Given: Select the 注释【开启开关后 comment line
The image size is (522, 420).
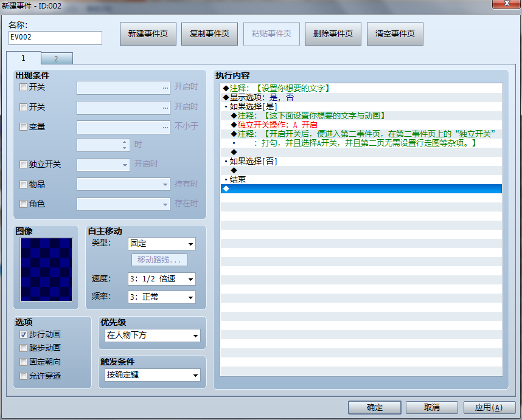Looking at the screenshot, I should 361,134.
